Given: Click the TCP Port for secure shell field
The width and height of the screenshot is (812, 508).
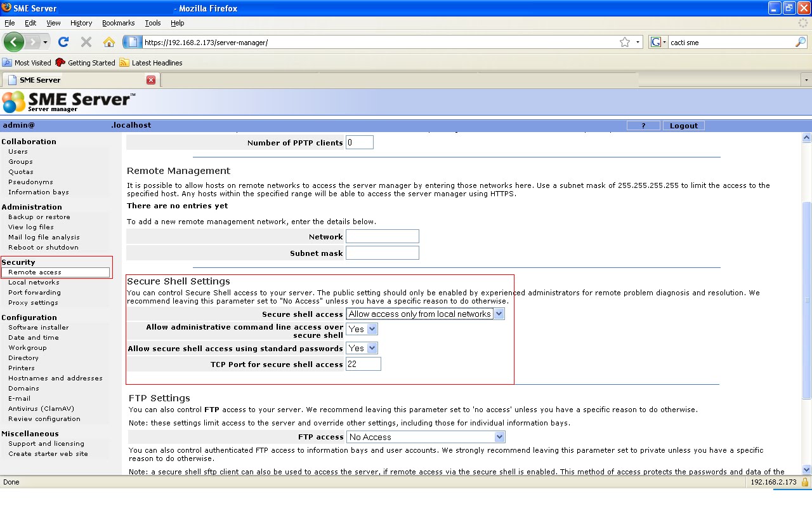Looking at the screenshot, I should click(x=363, y=364).
